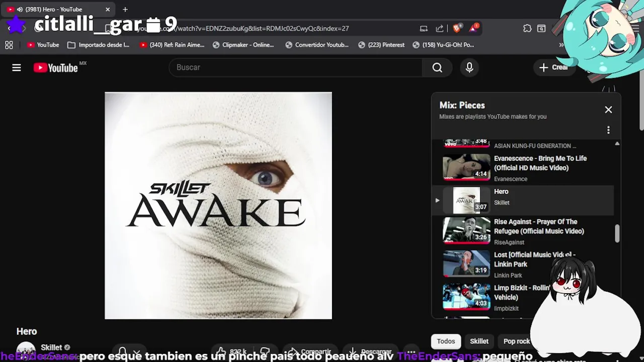This screenshot has height=362, width=644.
Task: Click the 'Linkin Park' channel name text
Action: pos(508,276)
